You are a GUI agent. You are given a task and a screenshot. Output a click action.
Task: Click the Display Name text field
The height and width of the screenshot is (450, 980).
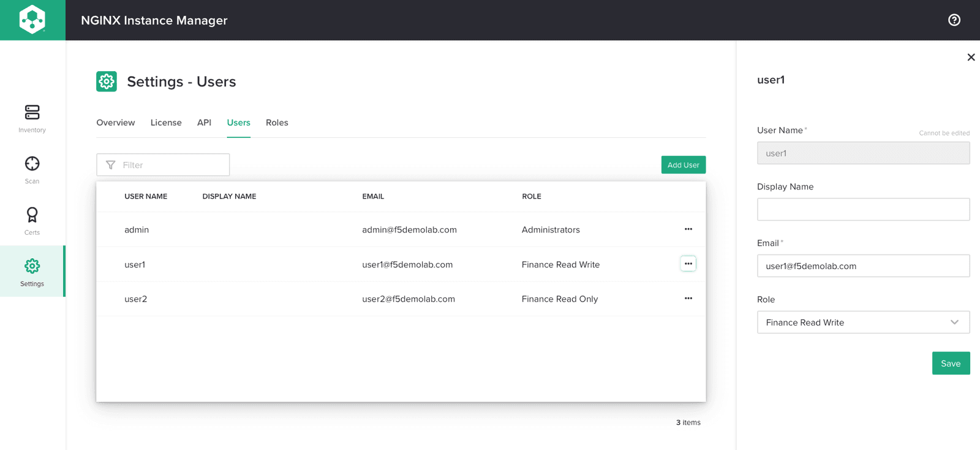(862, 210)
